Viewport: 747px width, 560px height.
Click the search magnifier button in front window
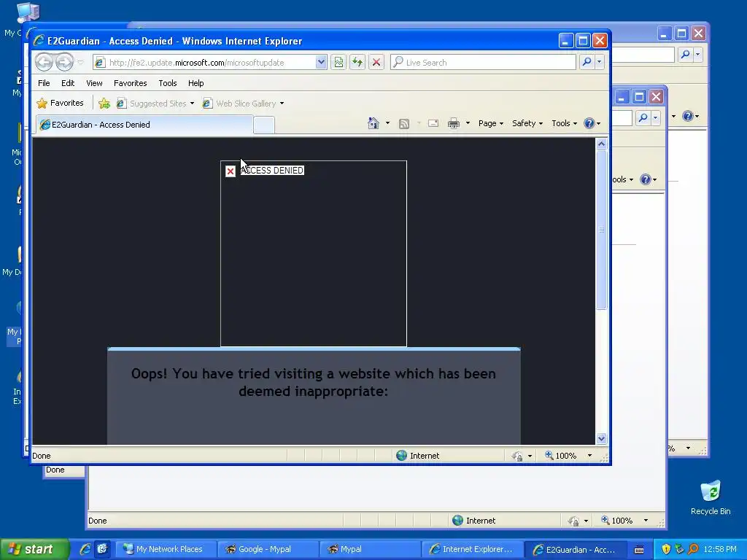click(587, 62)
